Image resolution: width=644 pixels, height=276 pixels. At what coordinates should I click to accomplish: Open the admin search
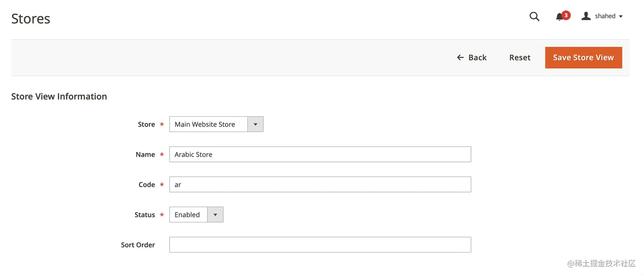pos(534,16)
